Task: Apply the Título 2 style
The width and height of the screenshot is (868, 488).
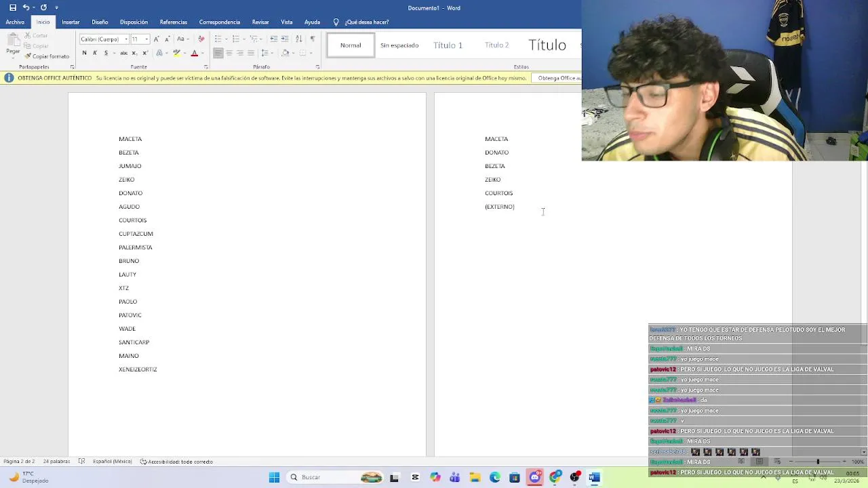Action: click(x=496, y=45)
